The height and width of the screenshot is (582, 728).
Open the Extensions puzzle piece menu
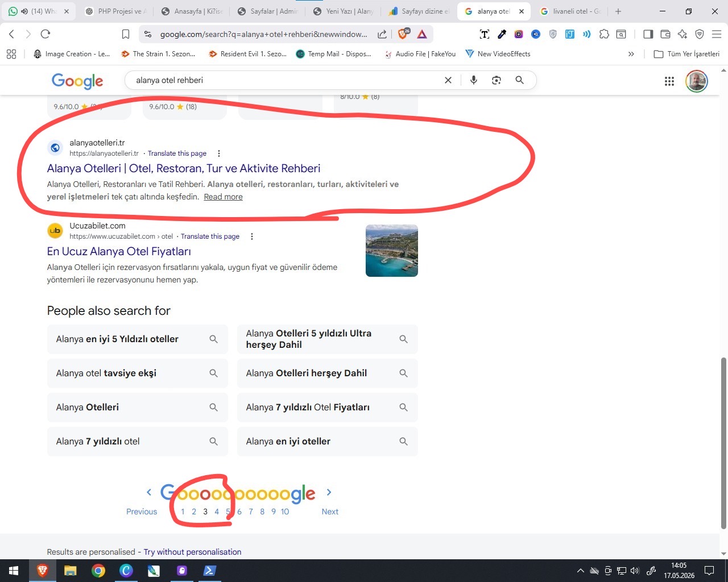tap(604, 34)
